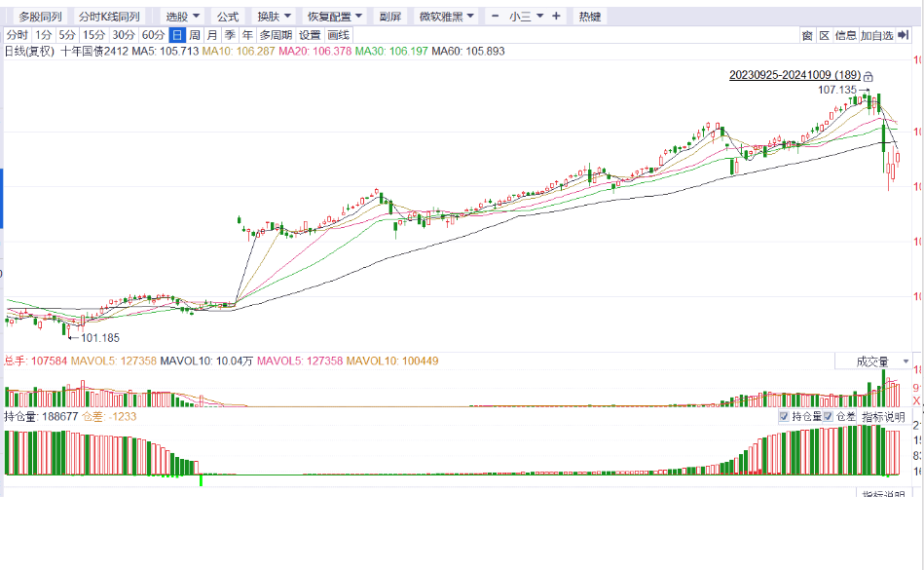Open the 微软雅黑 font dropdown

tap(447, 17)
